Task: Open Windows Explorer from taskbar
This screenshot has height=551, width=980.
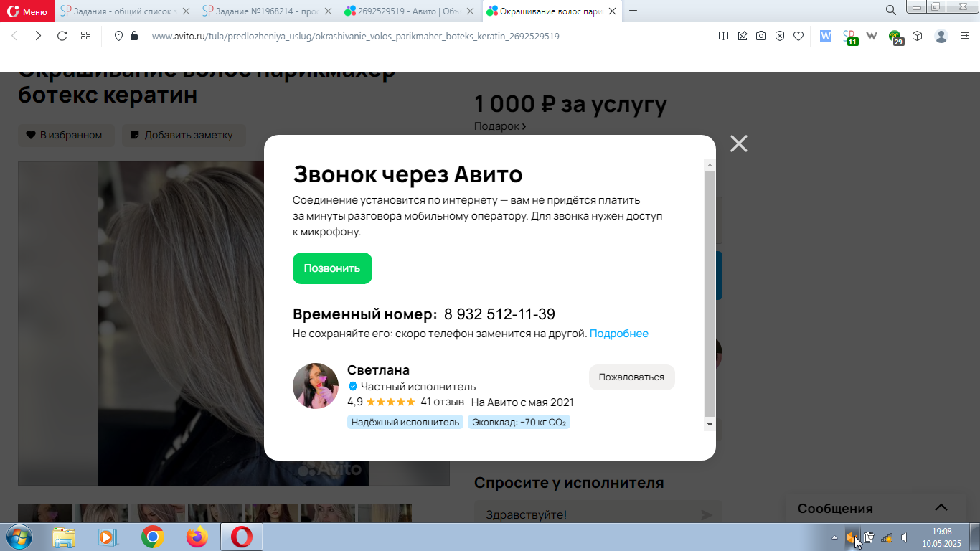Action: pos(64,537)
